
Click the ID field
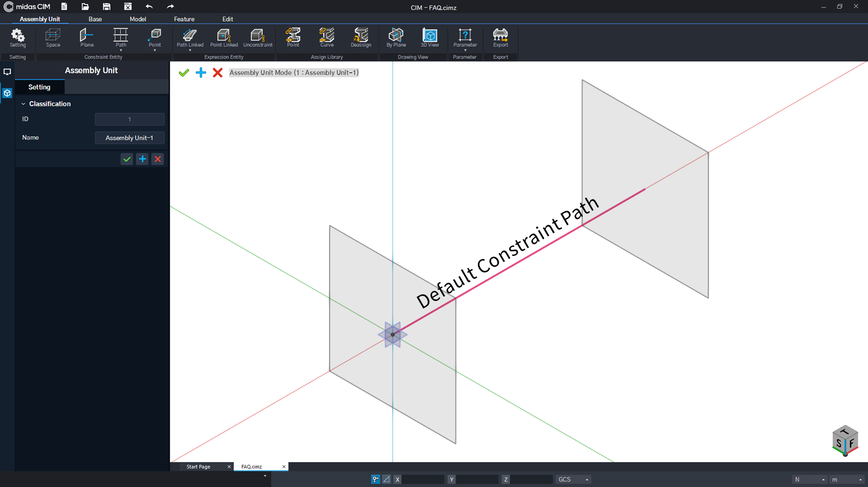click(129, 119)
